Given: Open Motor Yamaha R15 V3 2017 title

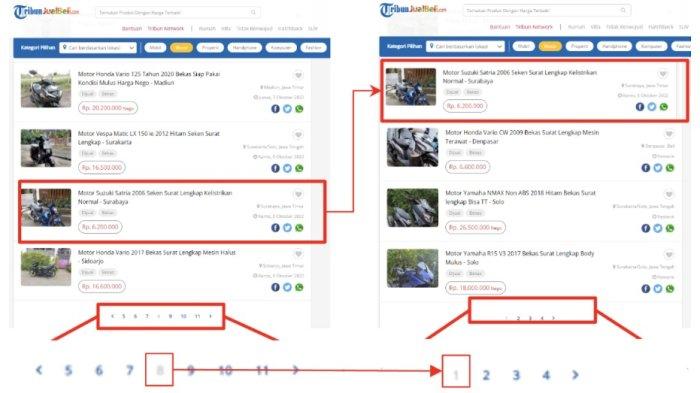Looking at the screenshot, I should (520, 258).
